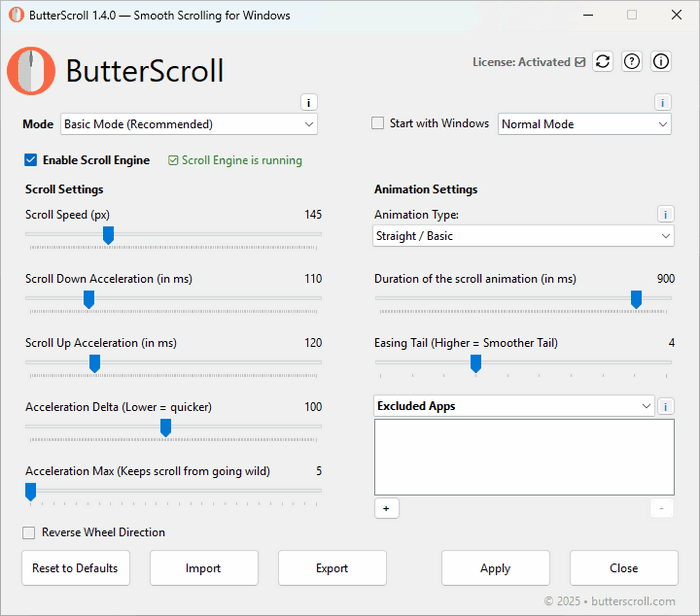700x616 pixels.
Task: Click the Scroll Speed slider handle
Action: point(108,235)
